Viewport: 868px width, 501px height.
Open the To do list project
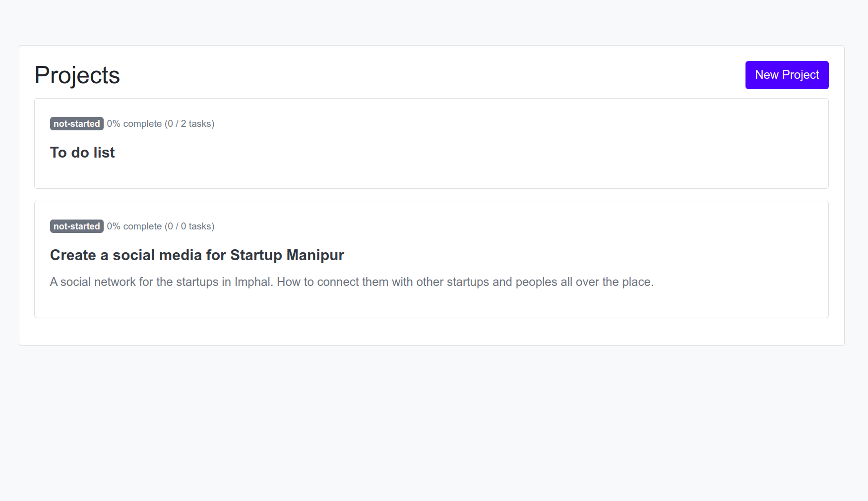click(82, 153)
